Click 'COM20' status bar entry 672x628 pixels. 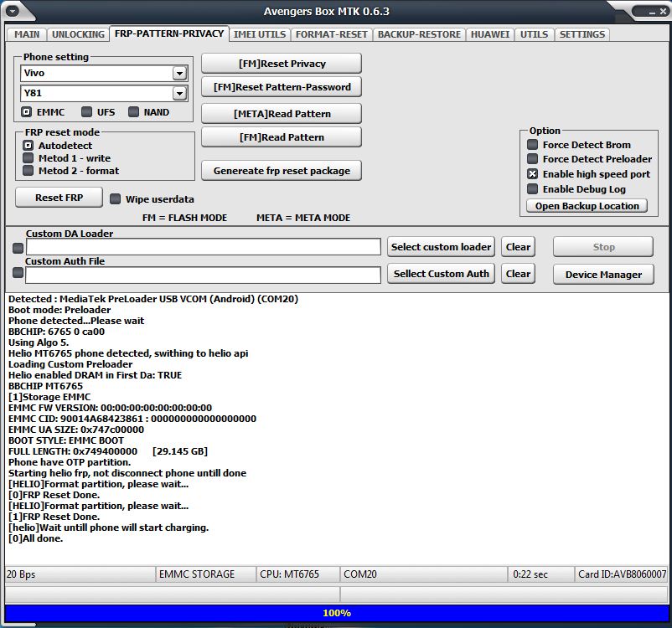[x=423, y=574]
